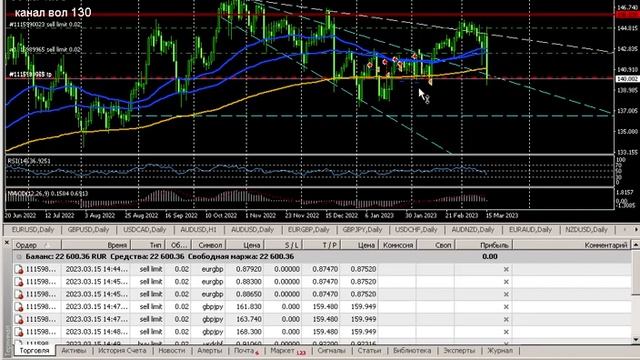Viewport: 640px width, 360px height.
Task: Open the Алерты terminal tab
Action: point(210,351)
